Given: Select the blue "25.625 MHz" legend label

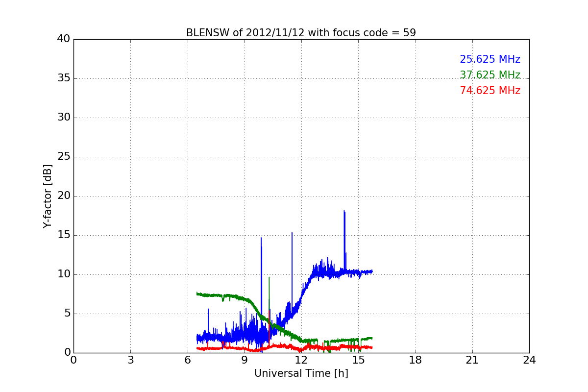Looking at the screenshot, I should (490, 59).
